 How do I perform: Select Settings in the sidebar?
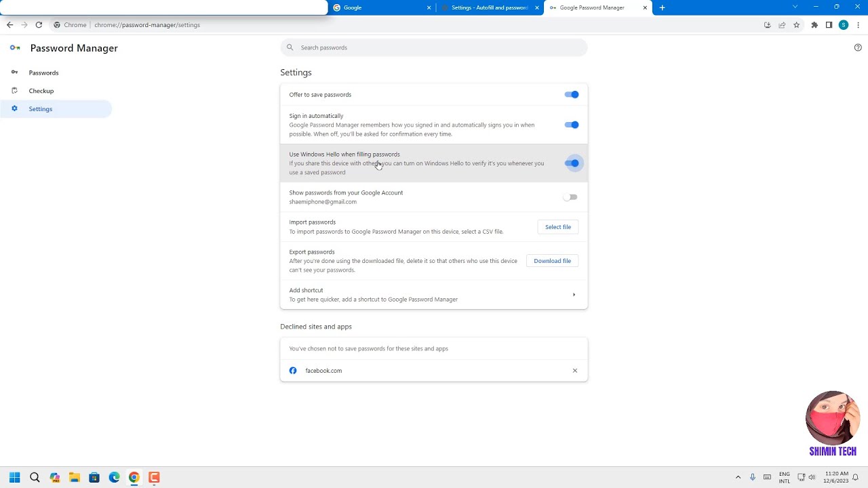pyautogui.click(x=56, y=108)
